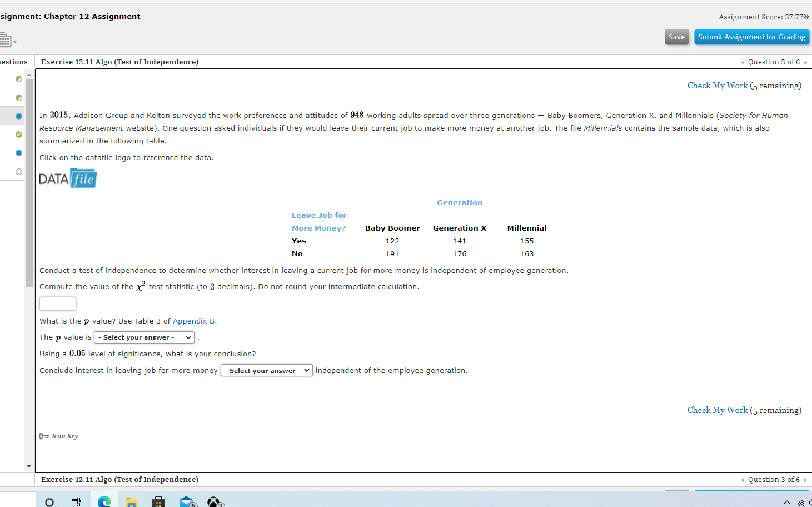Screen dimensions: 812x507
Task: Select question 4 with green checkmark
Action: pyautogui.click(x=19, y=133)
